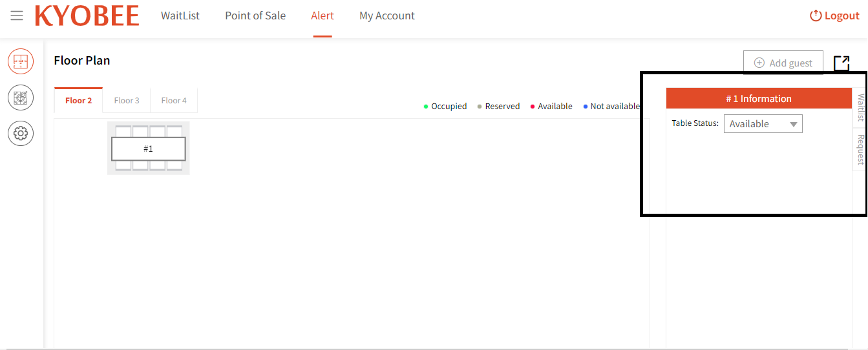Click the Floor Plan heading

click(x=82, y=61)
